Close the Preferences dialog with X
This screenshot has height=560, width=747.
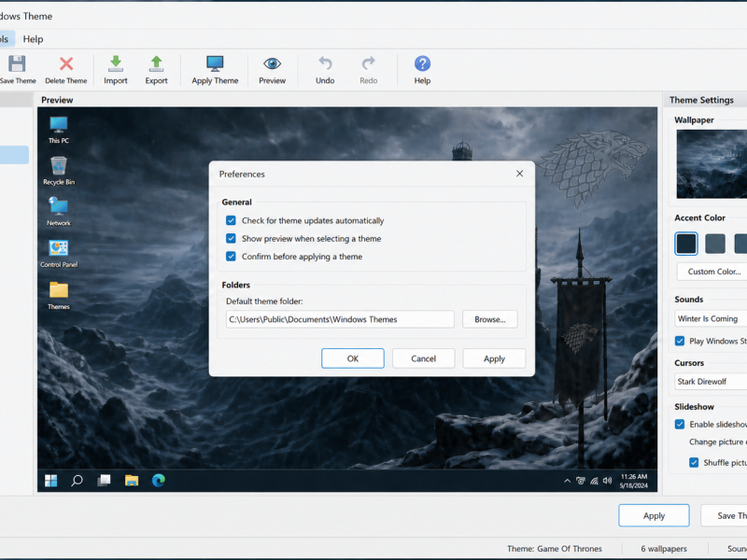coord(520,174)
